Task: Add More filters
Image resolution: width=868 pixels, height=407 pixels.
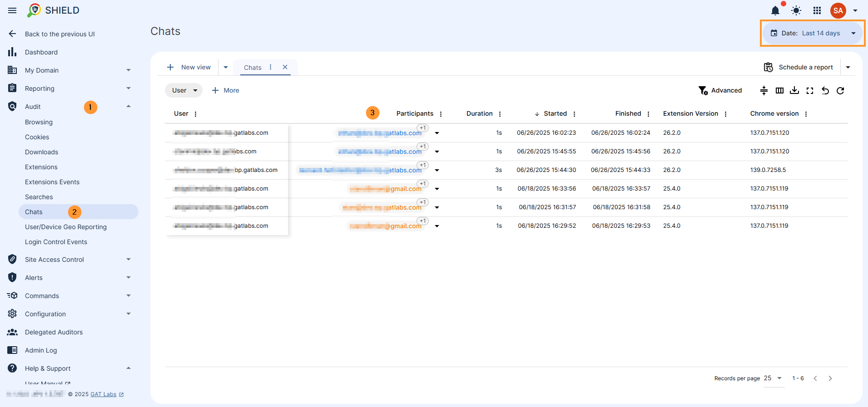Action: [x=225, y=90]
